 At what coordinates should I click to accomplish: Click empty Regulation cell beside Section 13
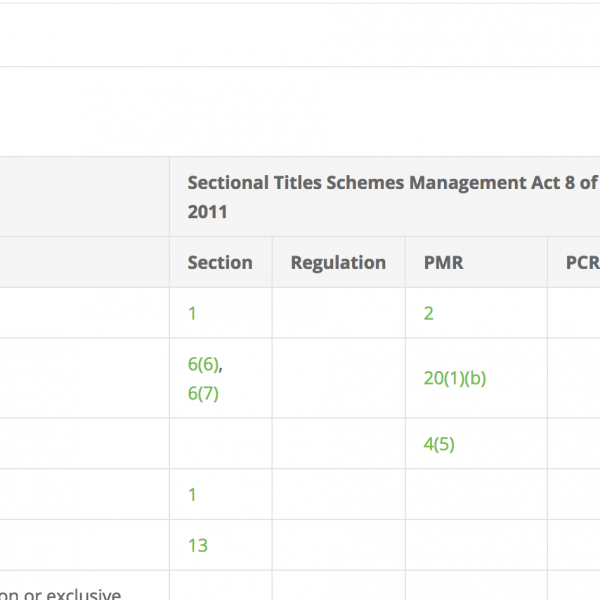(338, 545)
